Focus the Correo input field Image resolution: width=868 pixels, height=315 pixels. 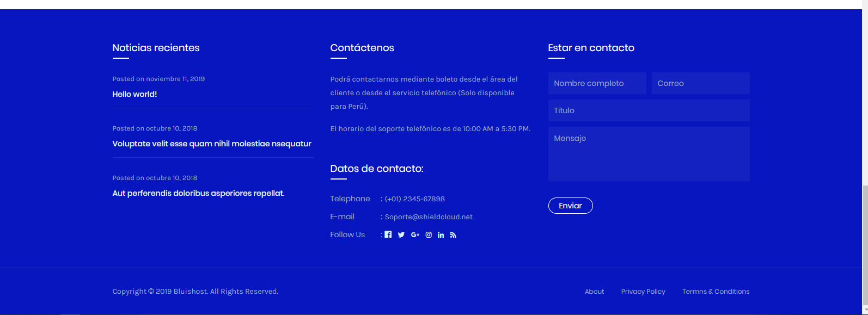coord(700,83)
